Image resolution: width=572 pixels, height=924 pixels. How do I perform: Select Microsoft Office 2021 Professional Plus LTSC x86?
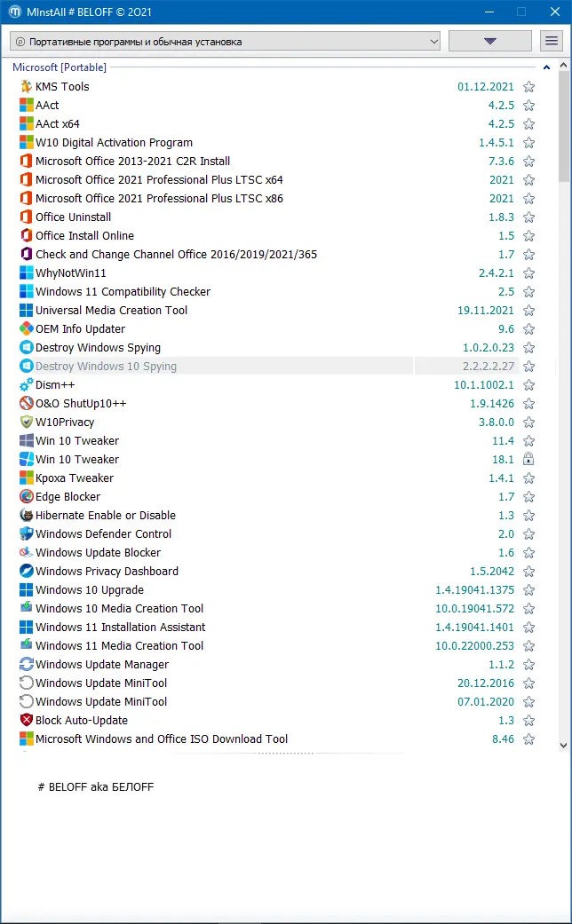point(159,199)
